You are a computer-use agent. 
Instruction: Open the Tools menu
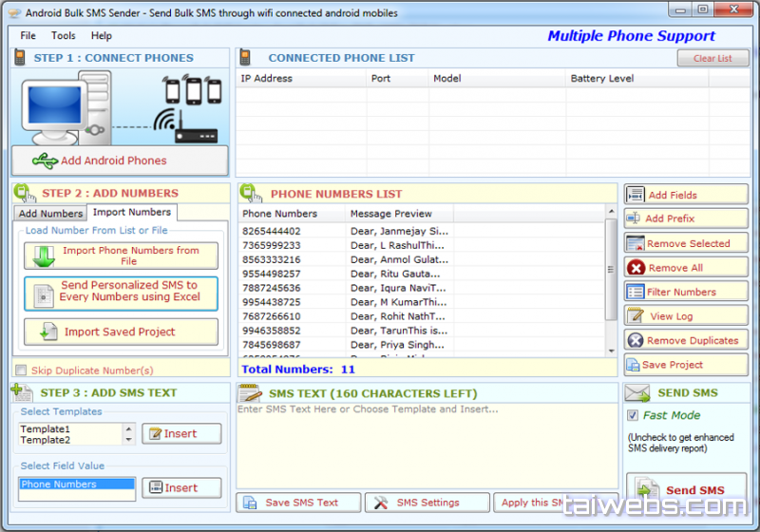64,35
